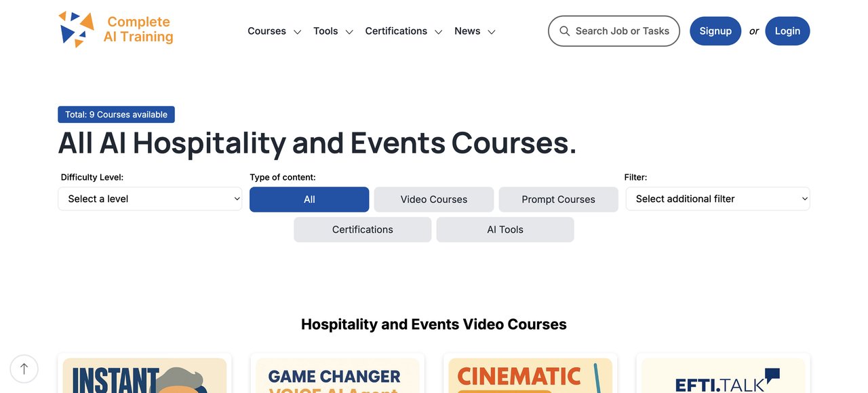Focus the Search Job or Tasks field
This screenshot has height=393, width=868.
[x=622, y=31]
